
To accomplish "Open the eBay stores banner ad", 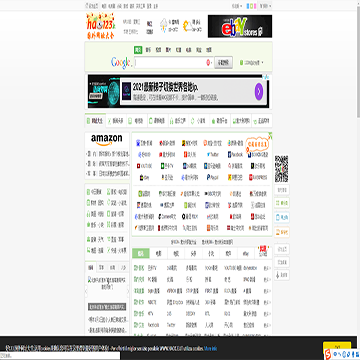I will coord(240,26).
